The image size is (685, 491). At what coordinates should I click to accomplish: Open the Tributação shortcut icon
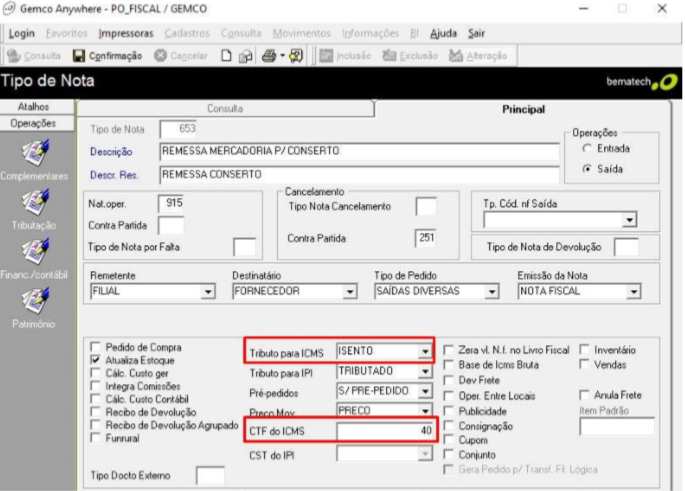click(x=36, y=202)
